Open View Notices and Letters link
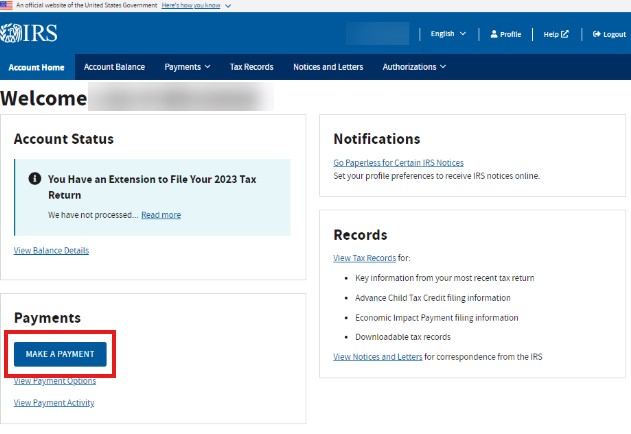 (377, 357)
